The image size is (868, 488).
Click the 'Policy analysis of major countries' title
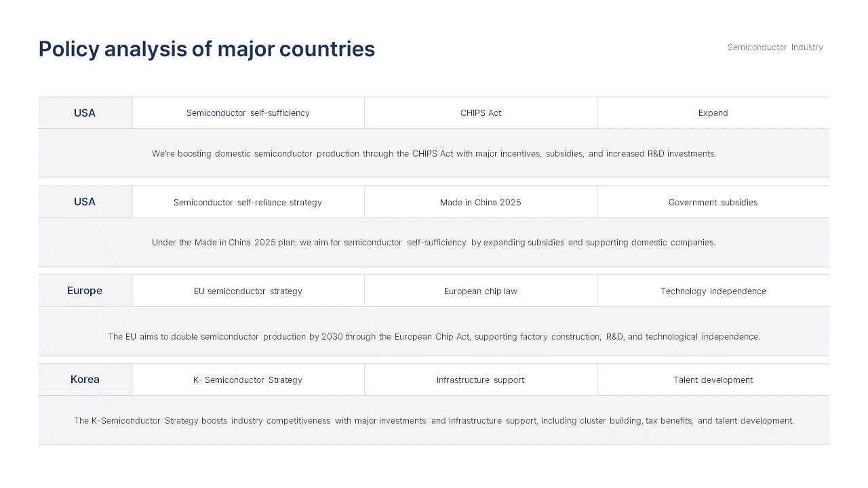[206, 49]
